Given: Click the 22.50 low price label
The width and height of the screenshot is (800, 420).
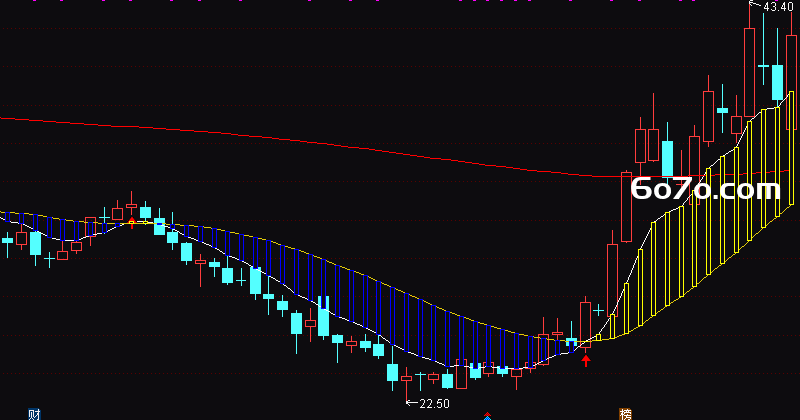Looking at the screenshot, I should (435, 404).
